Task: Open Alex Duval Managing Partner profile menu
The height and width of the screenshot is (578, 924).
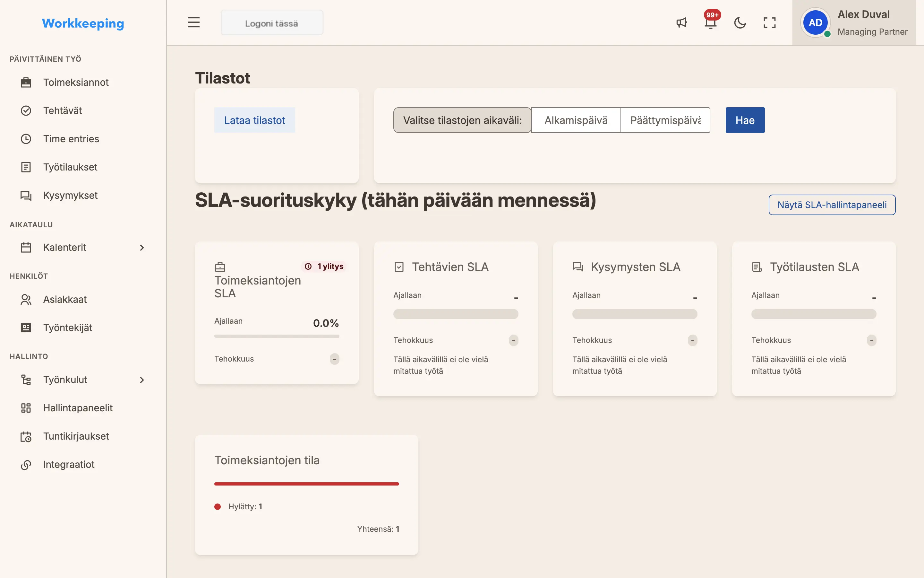Action: click(x=854, y=22)
